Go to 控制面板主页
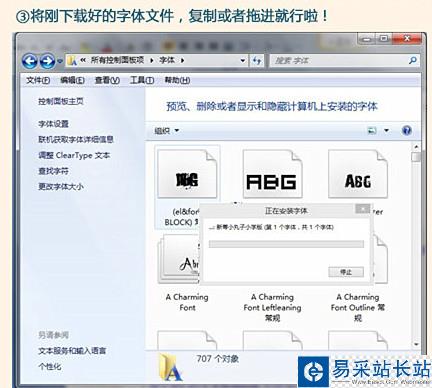Image resolution: width=432 pixels, height=388 pixels. coord(61,101)
